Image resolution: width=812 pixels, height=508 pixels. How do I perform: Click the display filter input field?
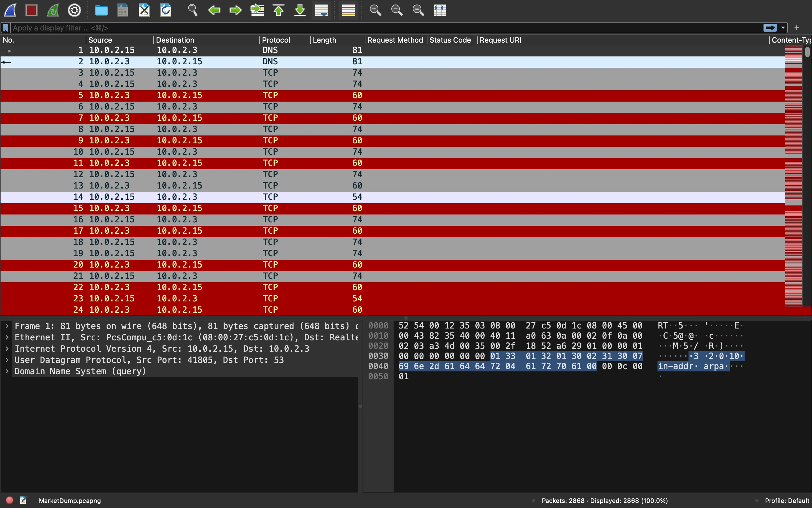pyautogui.click(x=386, y=28)
